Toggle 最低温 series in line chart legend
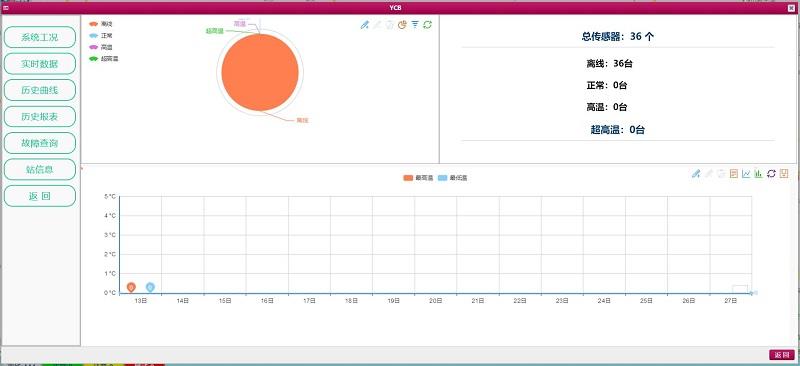800x366 pixels. pos(453,178)
